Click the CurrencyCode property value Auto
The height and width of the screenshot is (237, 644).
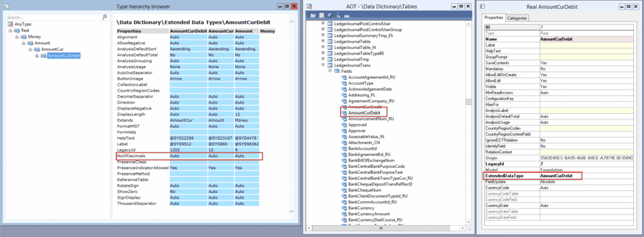[x=587, y=188]
